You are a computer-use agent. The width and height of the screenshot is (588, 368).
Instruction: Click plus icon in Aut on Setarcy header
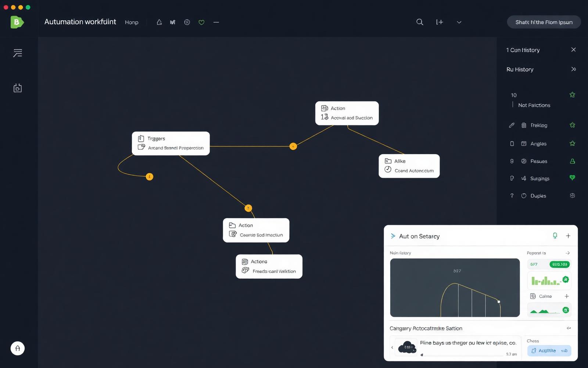tap(568, 236)
